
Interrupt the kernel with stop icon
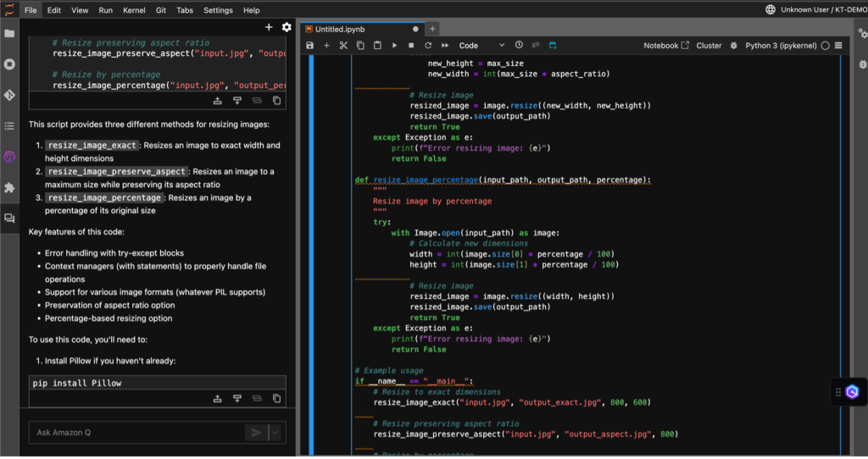tap(411, 46)
